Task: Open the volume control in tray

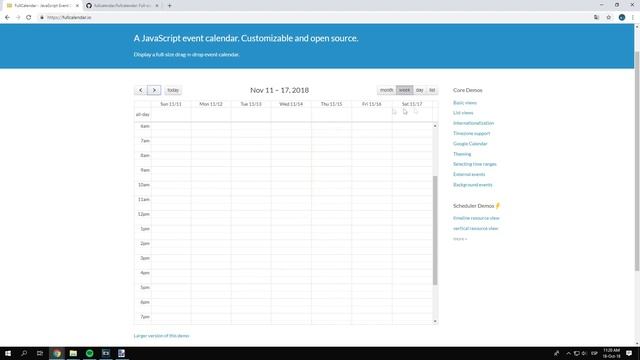Action: point(584,353)
